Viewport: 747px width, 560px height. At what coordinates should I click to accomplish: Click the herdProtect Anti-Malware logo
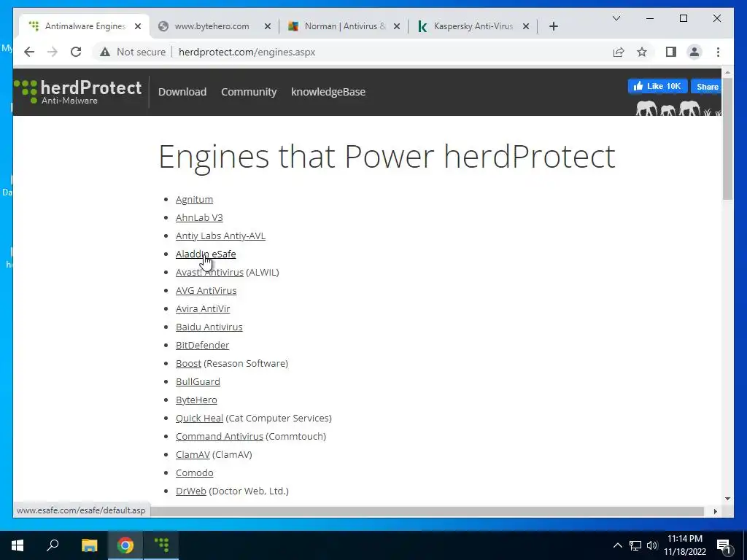(78, 91)
